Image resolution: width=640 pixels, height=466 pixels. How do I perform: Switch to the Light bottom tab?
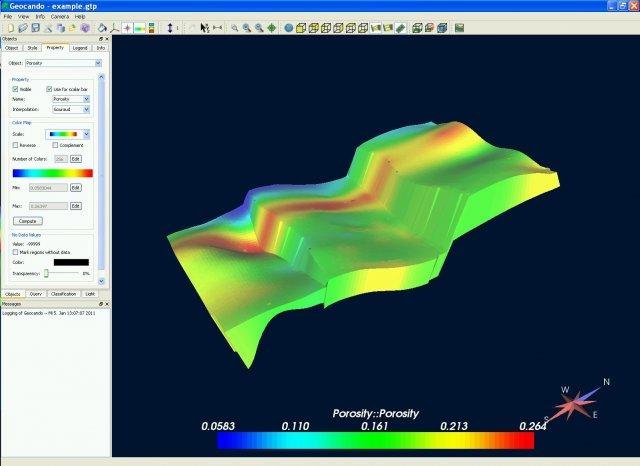[90, 294]
